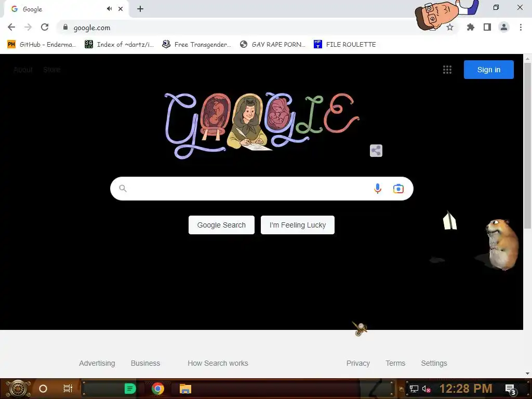Open How Search works footer link
The height and width of the screenshot is (399, 532).
pyautogui.click(x=218, y=363)
